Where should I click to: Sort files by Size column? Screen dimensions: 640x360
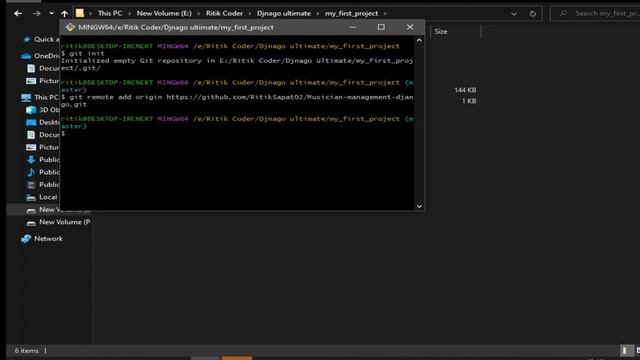click(441, 31)
